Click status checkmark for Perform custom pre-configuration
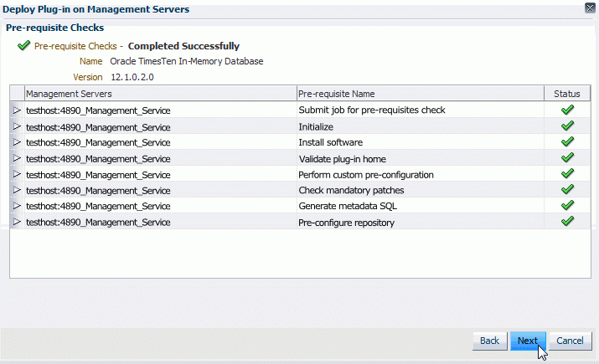The width and height of the screenshot is (599, 364). click(567, 173)
